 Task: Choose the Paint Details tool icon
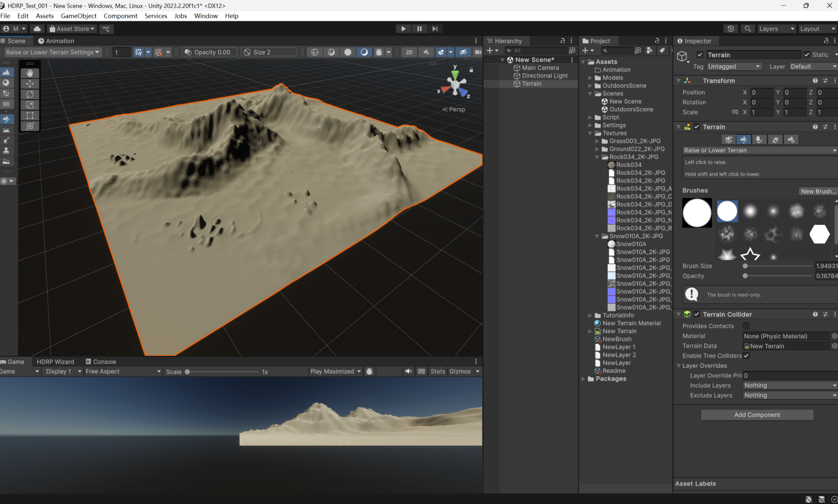tap(775, 139)
